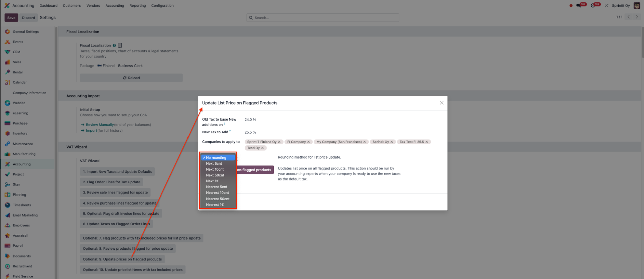Open the eLearning sidebar icon
644x279 pixels.
7,113
